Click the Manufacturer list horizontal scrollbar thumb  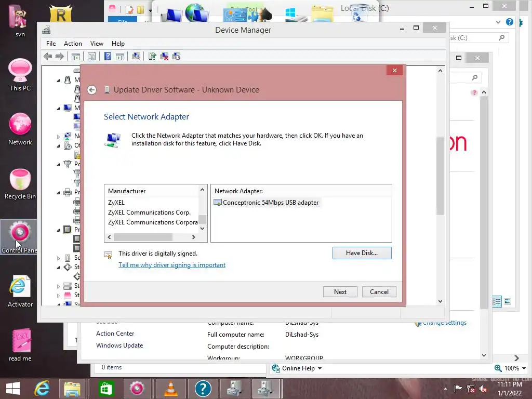click(x=143, y=237)
